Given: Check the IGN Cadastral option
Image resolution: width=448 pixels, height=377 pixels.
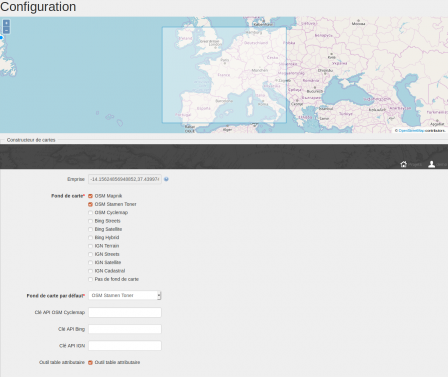Looking at the screenshot, I should coord(90,271).
